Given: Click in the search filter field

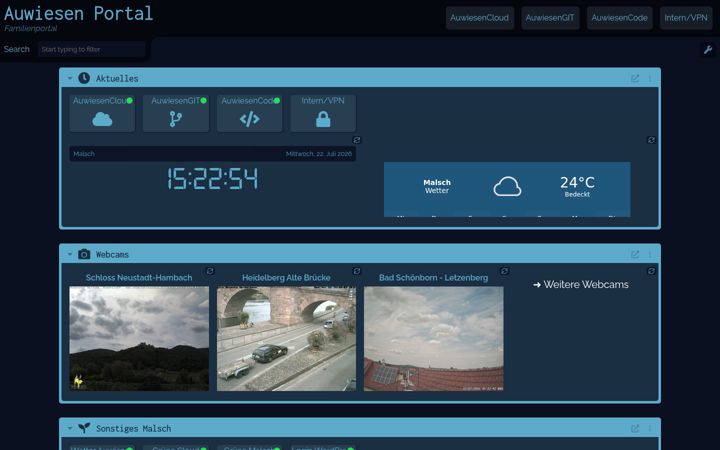Looking at the screenshot, I should (x=91, y=49).
